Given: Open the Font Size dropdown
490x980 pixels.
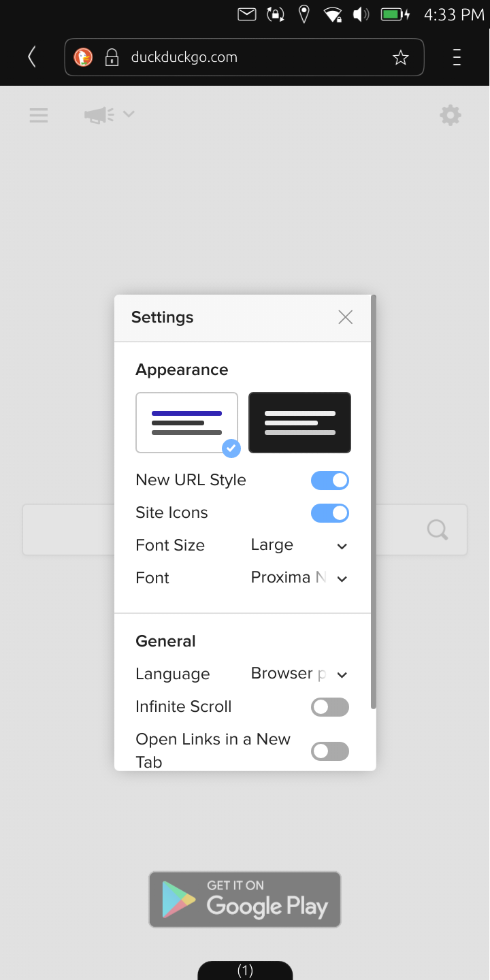Looking at the screenshot, I should click(299, 545).
